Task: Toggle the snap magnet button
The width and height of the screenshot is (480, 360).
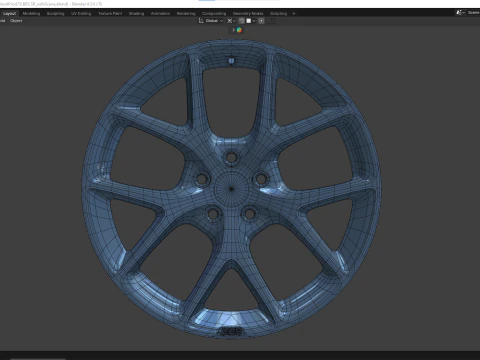Action: tap(242, 21)
